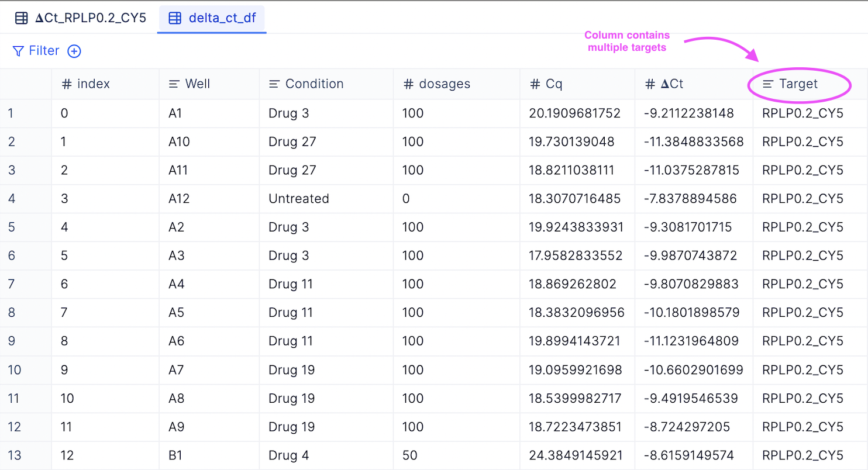This screenshot has width=868, height=470.
Task: Click Cq value 19.730139048
Action: pos(577,142)
